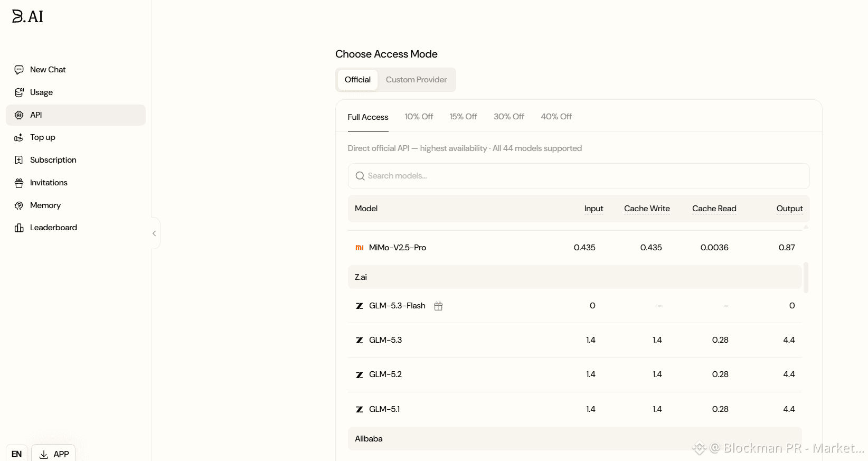
Task: Click the Xiaomi logo beside MiMo-V2.5-Pro
Action: coord(360,248)
